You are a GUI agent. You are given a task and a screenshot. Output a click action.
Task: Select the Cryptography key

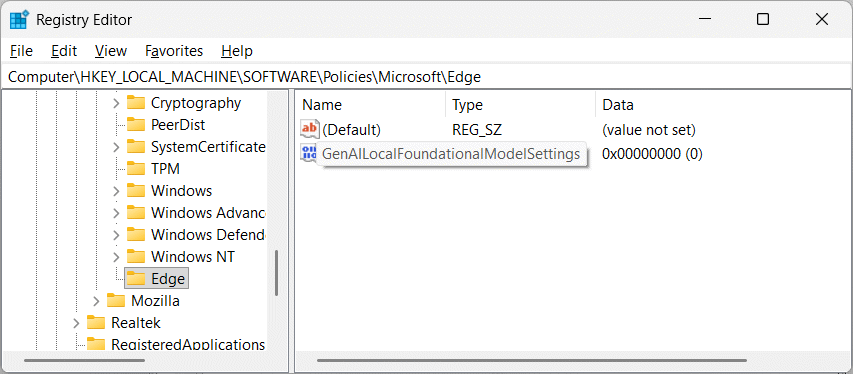(x=196, y=102)
